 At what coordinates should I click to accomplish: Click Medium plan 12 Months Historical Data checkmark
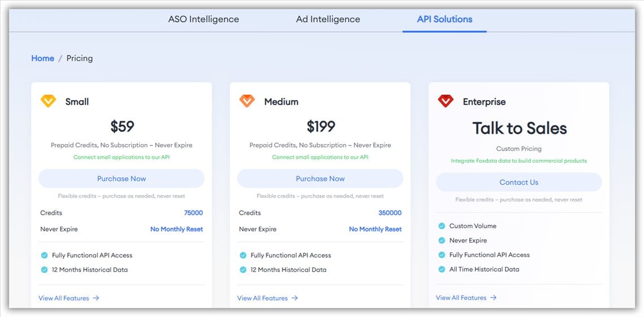[243, 270]
